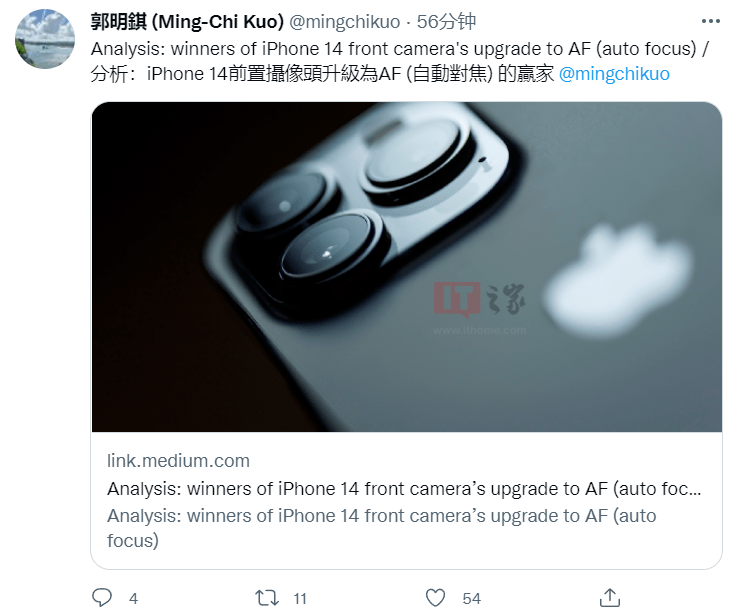Click the display name 郭明錤 (Ming-Chi Kuo)
Screen dimensions: 734x616
click(187, 22)
